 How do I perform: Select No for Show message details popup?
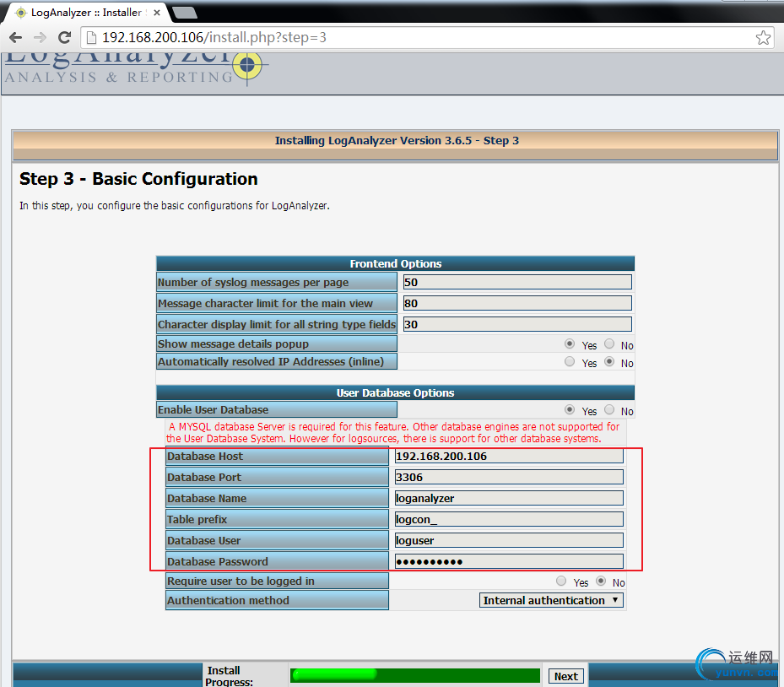click(x=609, y=343)
